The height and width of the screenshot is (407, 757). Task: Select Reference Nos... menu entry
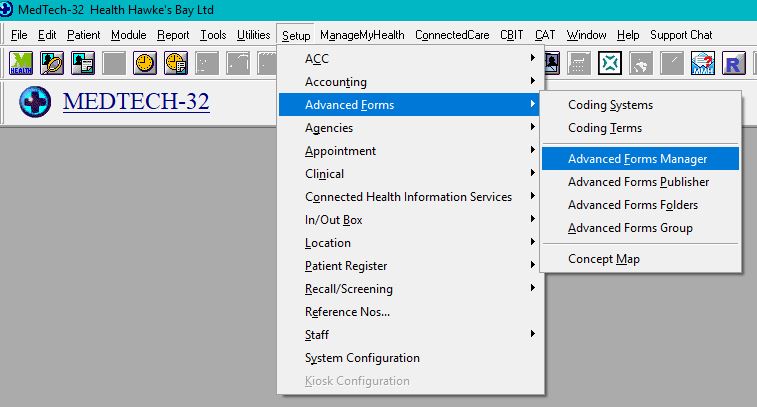[410, 312]
